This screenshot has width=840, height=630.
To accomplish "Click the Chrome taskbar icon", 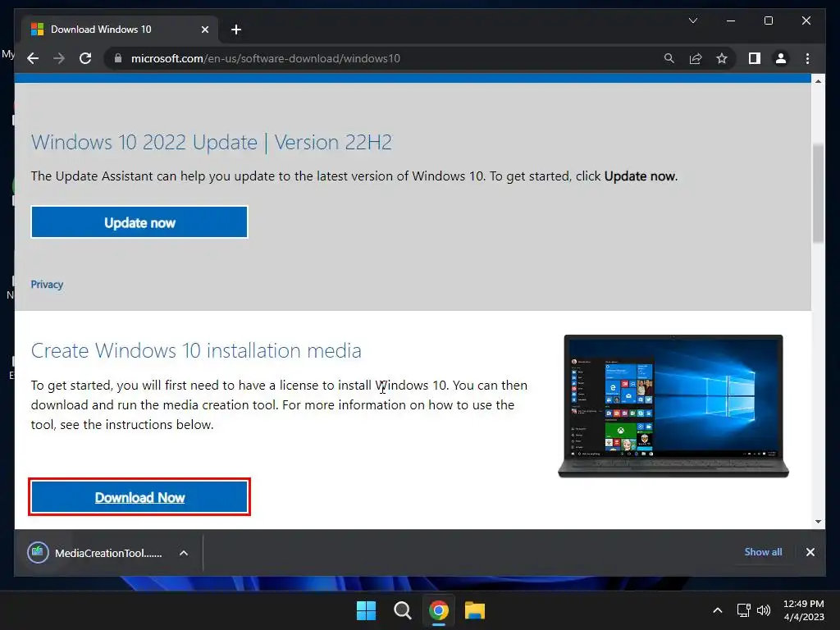I will coord(439,610).
